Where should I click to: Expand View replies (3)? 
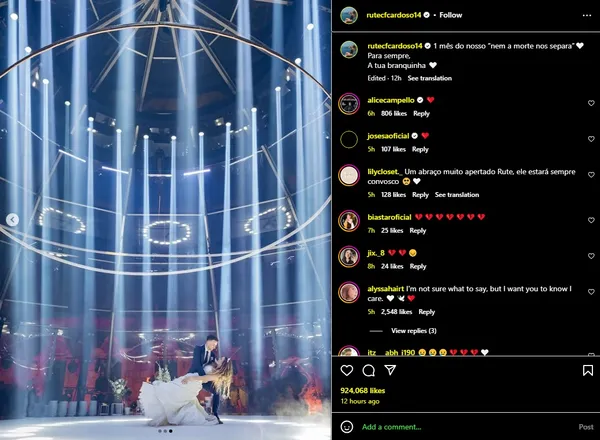[414, 331]
